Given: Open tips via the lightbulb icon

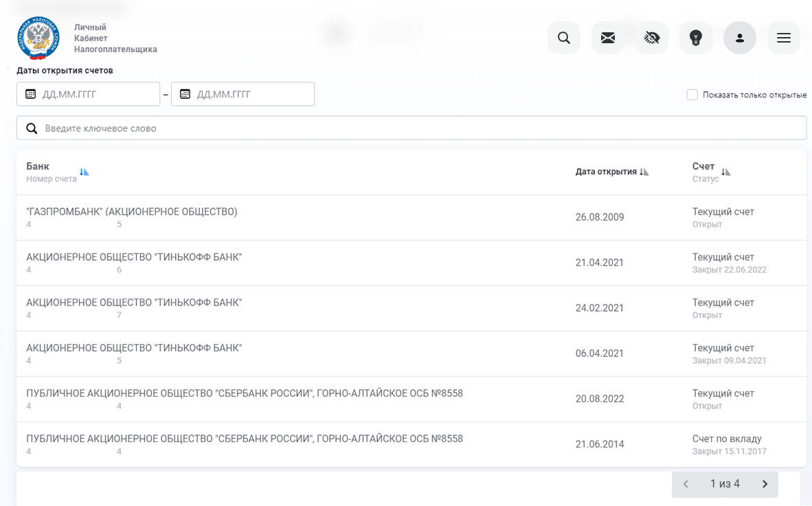Looking at the screenshot, I should click(x=696, y=38).
